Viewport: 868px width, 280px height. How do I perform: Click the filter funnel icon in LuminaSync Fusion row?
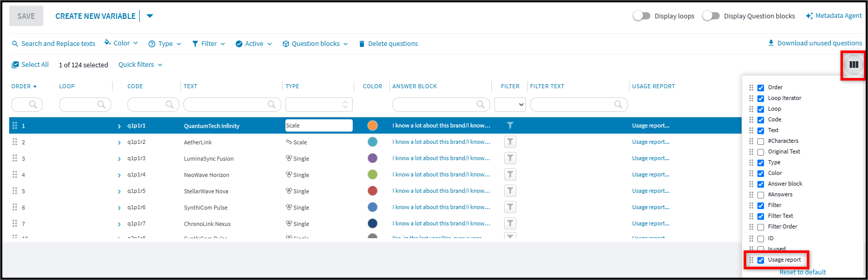coord(510,158)
